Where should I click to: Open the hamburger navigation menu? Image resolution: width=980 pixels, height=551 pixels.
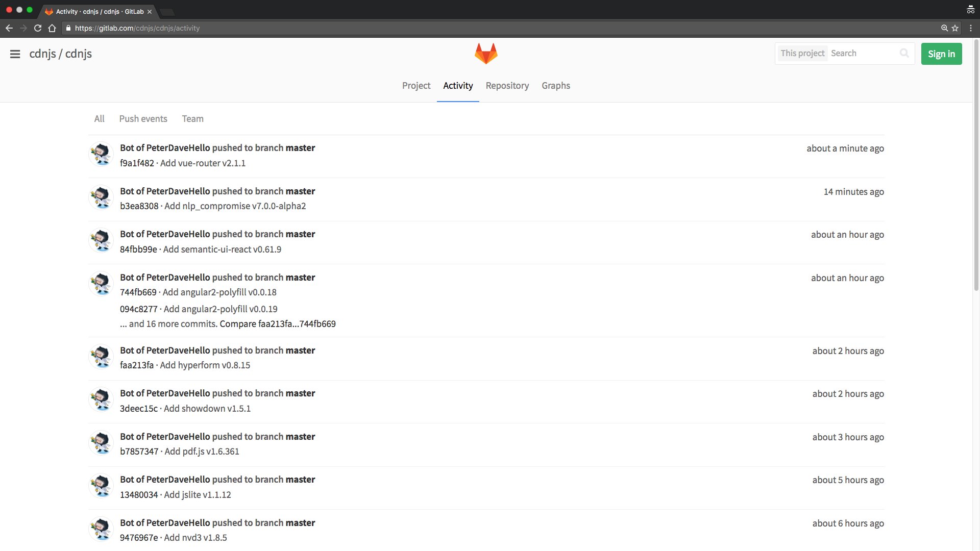click(15, 54)
